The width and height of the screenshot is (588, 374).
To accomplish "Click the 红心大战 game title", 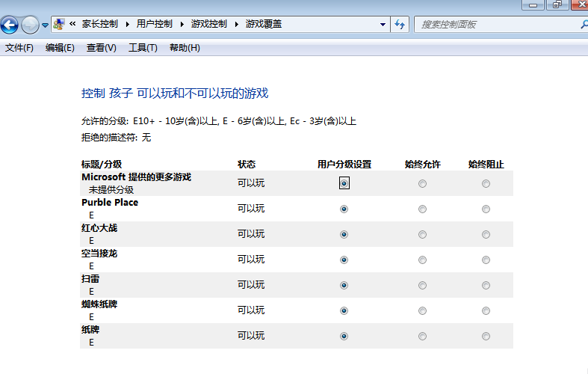I will click(99, 228).
